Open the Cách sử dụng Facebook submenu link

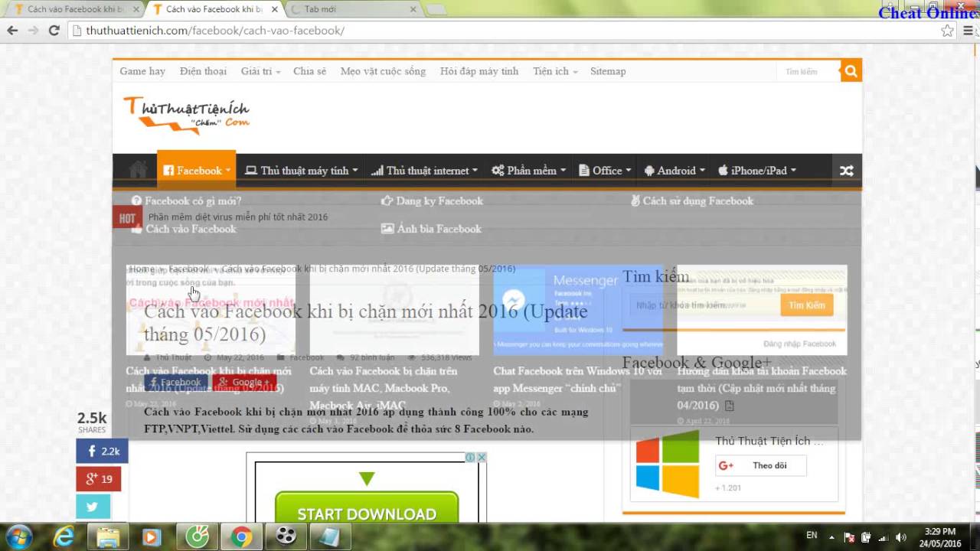click(x=693, y=201)
